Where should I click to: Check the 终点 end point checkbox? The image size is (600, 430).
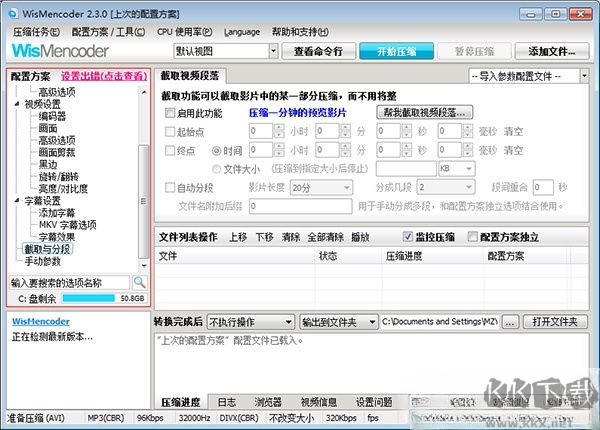tap(170, 150)
